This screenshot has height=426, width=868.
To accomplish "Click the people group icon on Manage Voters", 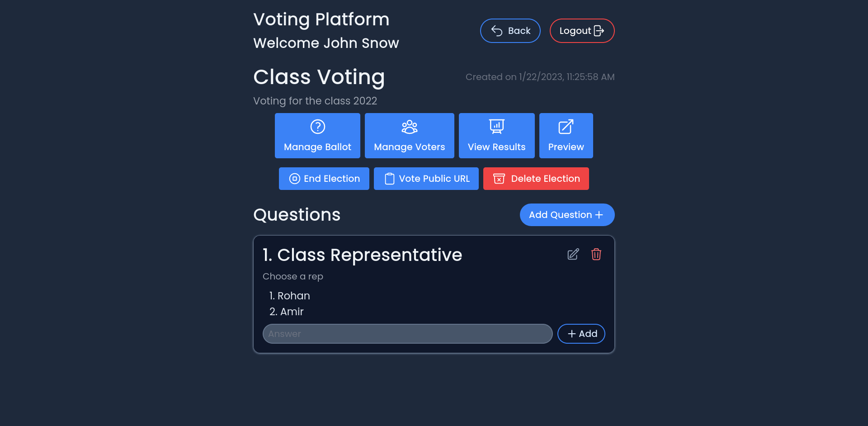I will [410, 127].
